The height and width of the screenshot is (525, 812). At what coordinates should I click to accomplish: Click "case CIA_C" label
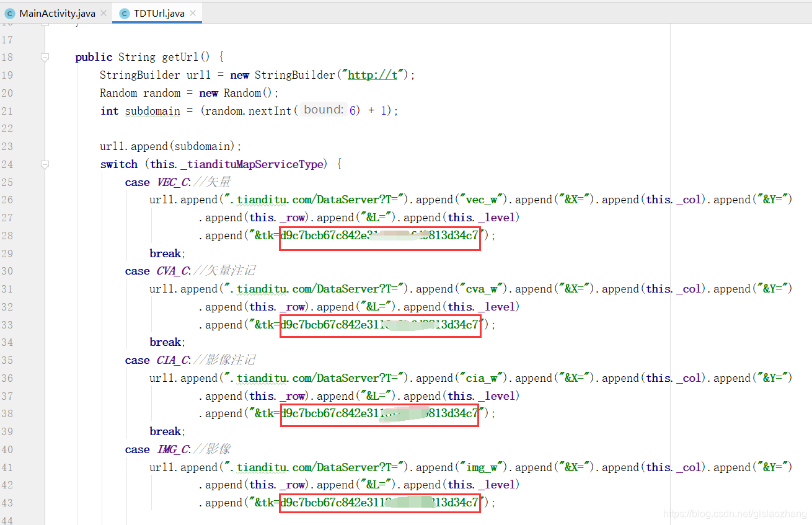tap(158, 360)
